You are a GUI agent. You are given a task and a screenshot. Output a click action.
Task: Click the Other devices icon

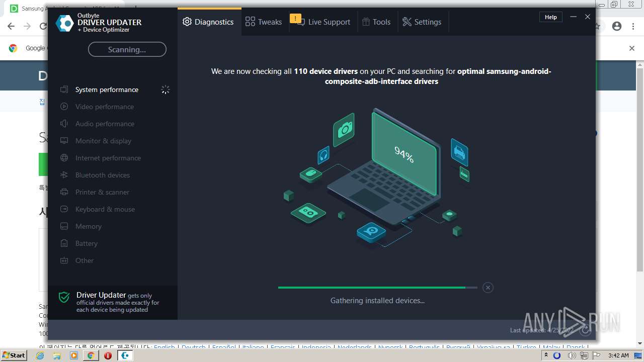64,260
